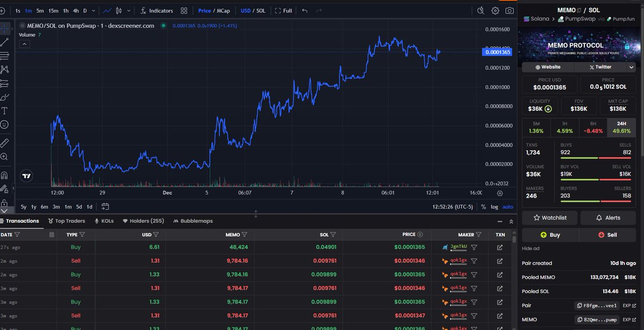This screenshot has height=330, width=644.
Task: Filter transactions by TYPE column
Action: (82, 234)
